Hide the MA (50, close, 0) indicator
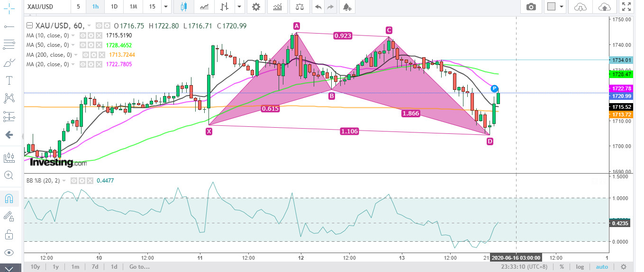The image size is (644, 272). [x=82, y=45]
